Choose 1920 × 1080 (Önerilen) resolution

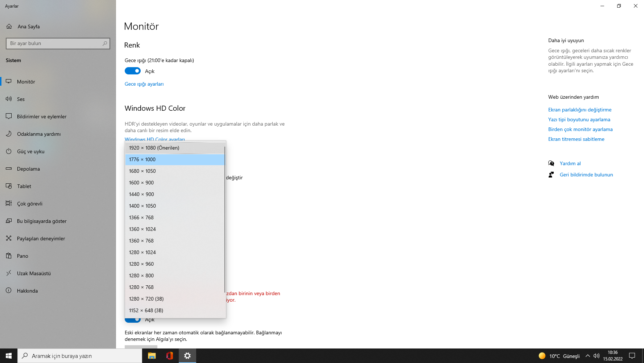[175, 148]
